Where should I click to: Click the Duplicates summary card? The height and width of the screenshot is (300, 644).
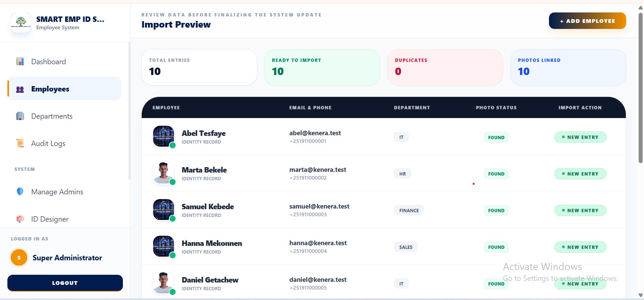pyautogui.click(x=445, y=67)
